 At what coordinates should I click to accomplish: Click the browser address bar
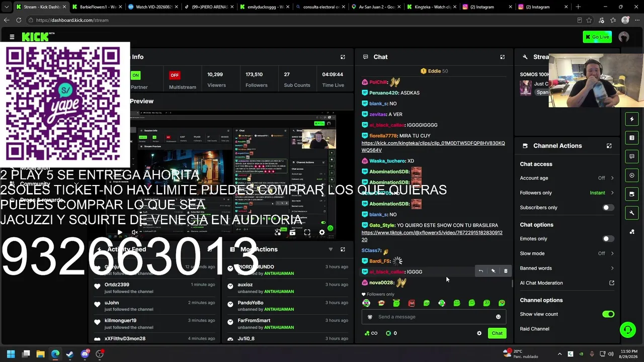click(x=302, y=20)
